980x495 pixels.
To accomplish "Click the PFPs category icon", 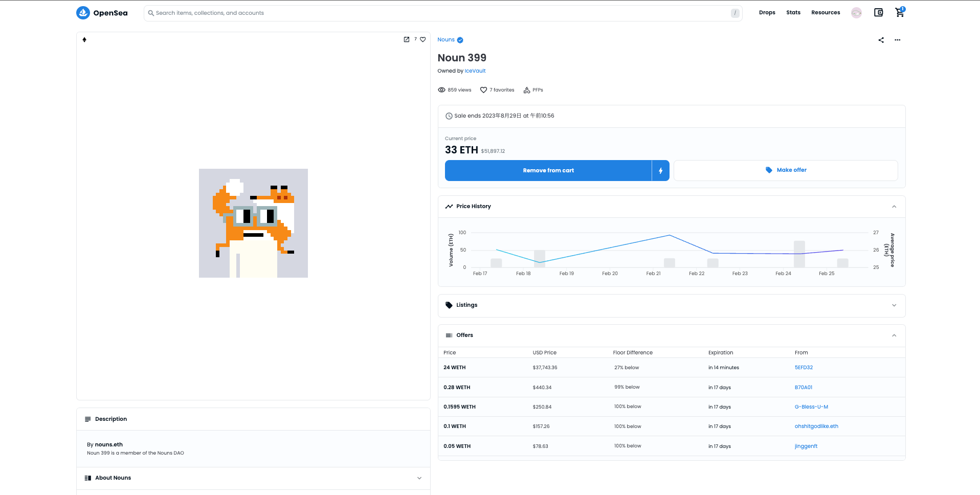I will coord(527,90).
